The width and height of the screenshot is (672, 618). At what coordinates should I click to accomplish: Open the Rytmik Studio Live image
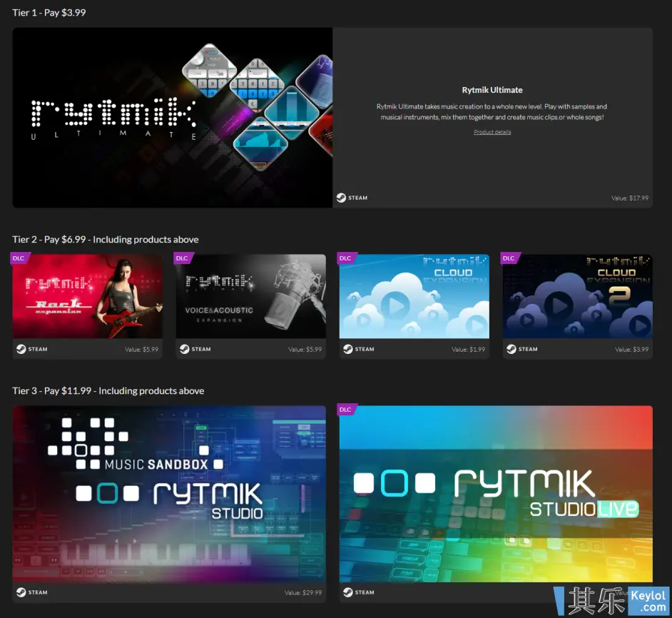click(x=496, y=494)
